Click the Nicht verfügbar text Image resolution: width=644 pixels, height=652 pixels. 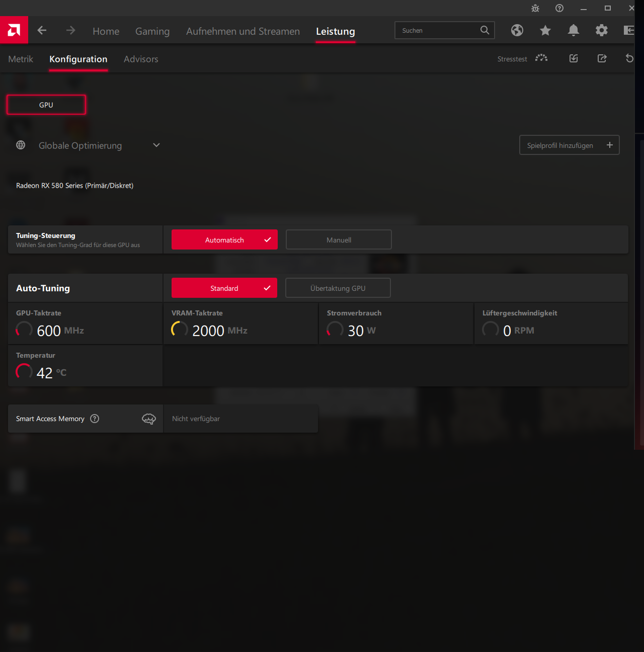[x=196, y=419]
